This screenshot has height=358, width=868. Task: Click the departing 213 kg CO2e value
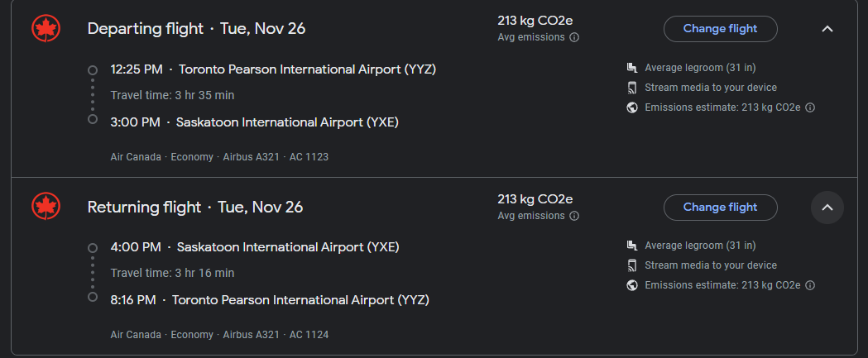535,21
